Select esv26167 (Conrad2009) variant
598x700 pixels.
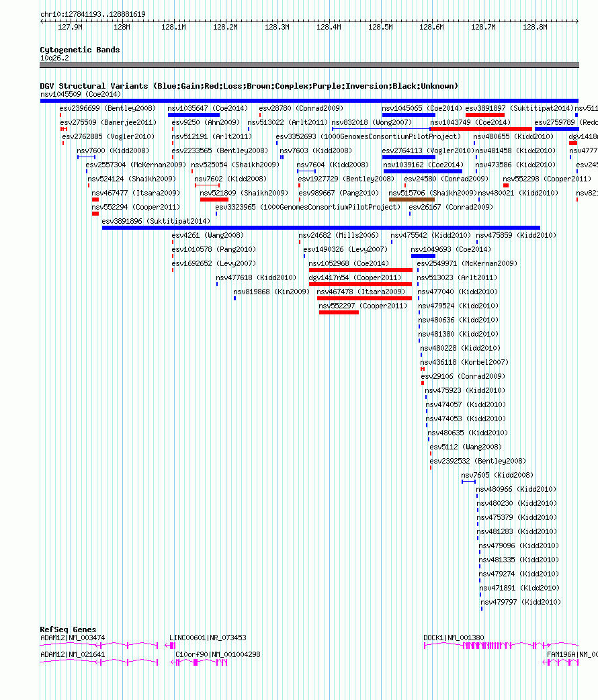451,207
